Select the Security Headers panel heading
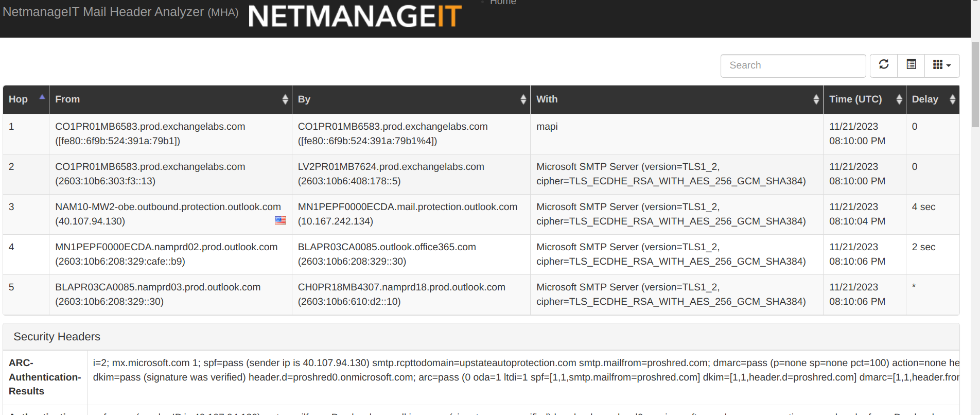The image size is (980, 415). coord(57,337)
